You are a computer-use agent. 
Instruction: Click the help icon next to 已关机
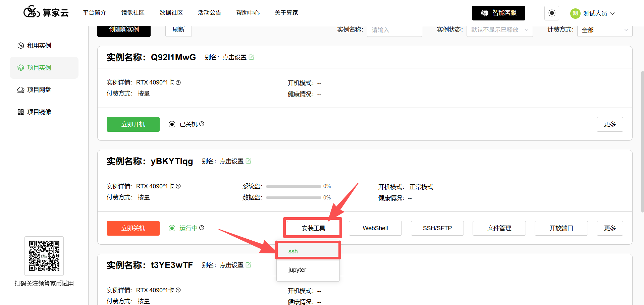[202, 124]
